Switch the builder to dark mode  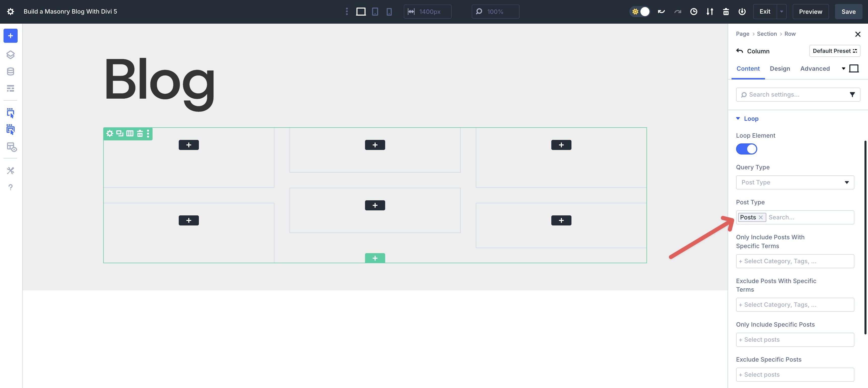point(640,11)
